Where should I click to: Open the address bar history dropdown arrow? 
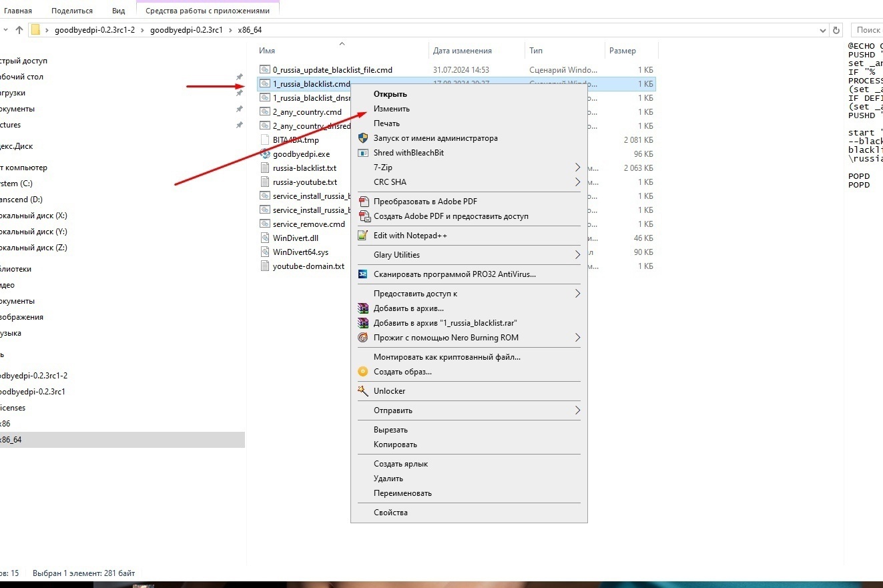click(x=822, y=30)
